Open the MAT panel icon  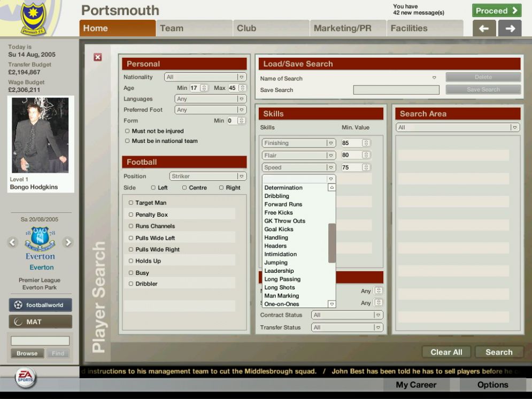18,321
